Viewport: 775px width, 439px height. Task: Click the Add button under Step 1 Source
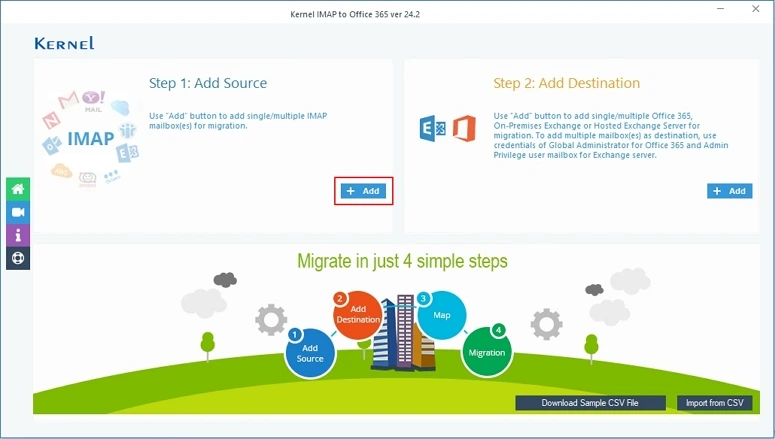coord(363,190)
